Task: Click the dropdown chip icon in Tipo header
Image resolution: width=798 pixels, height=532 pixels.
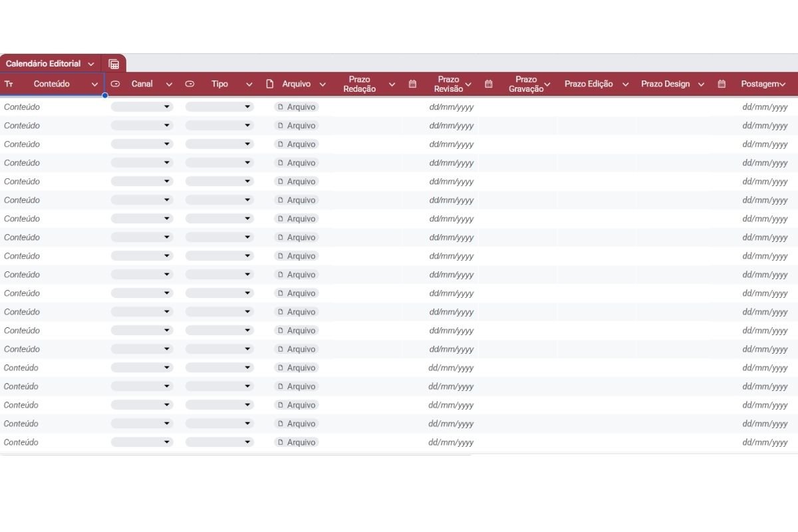Action: tap(190, 84)
